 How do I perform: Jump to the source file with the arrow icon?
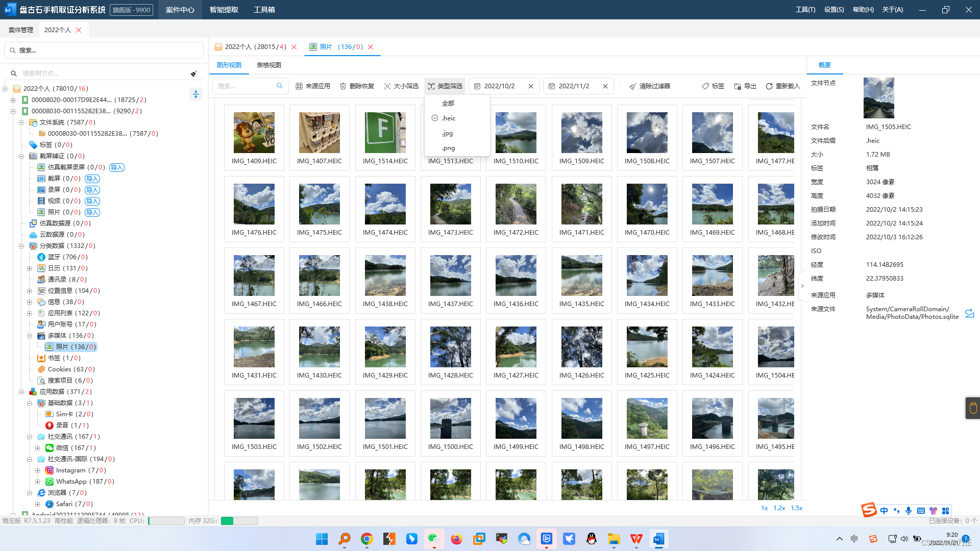click(969, 313)
